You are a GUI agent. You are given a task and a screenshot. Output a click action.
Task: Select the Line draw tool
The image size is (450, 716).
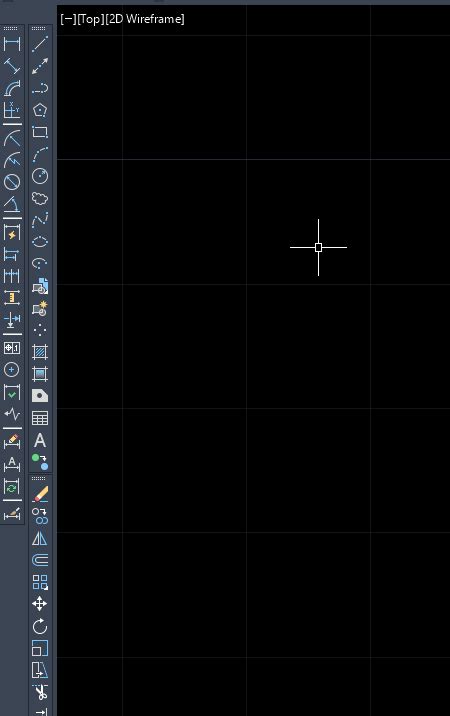[40, 44]
